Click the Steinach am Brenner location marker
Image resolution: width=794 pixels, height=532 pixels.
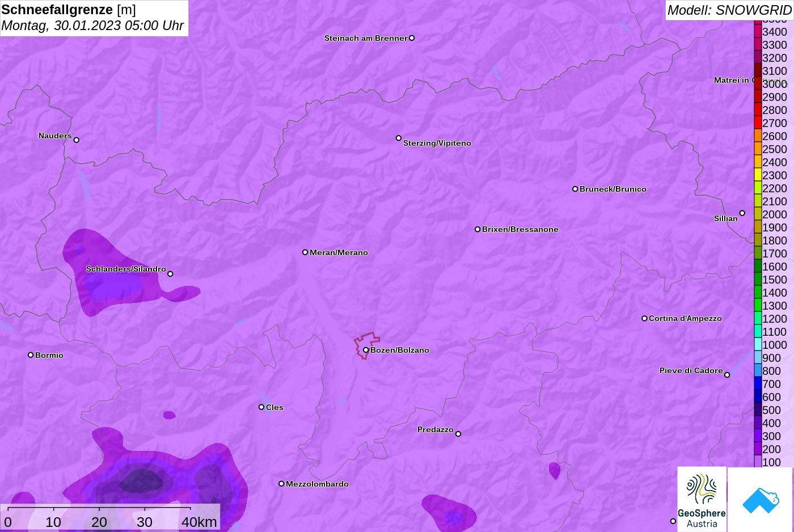(412, 38)
